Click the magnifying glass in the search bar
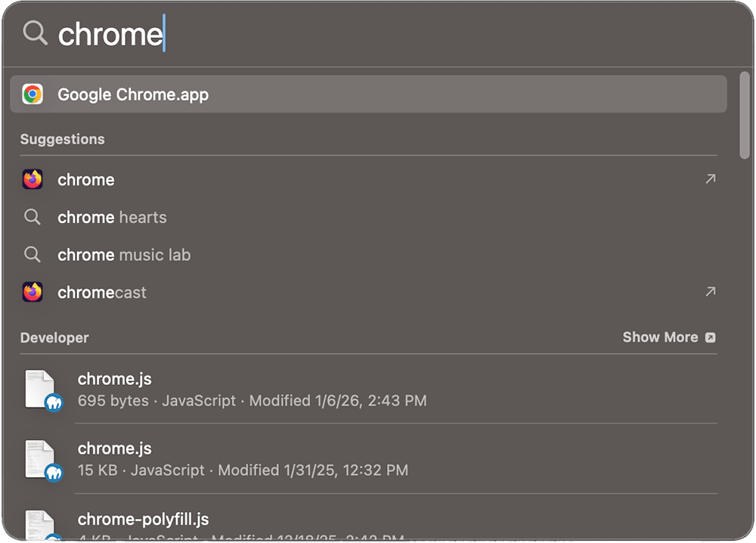Viewport: 756px width, 543px height. (x=34, y=33)
